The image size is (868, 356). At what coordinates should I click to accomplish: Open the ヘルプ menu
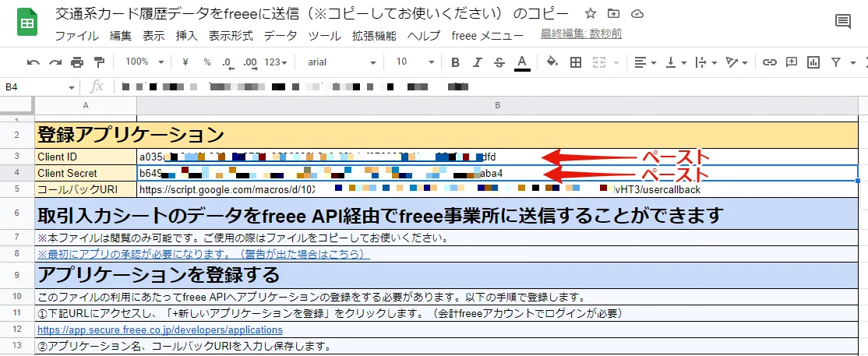point(424,36)
